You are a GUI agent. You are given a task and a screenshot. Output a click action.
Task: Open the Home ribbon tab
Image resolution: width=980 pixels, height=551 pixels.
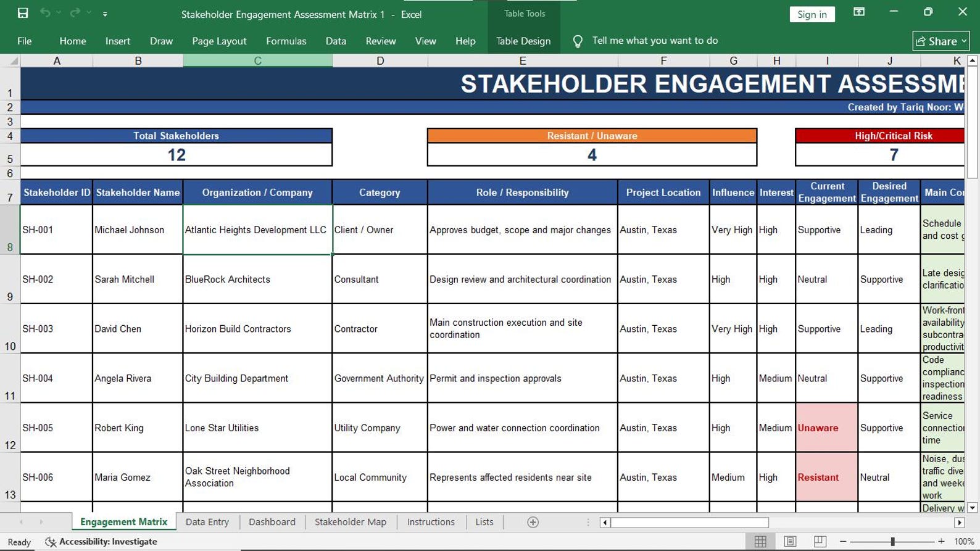pyautogui.click(x=73, y=41)
